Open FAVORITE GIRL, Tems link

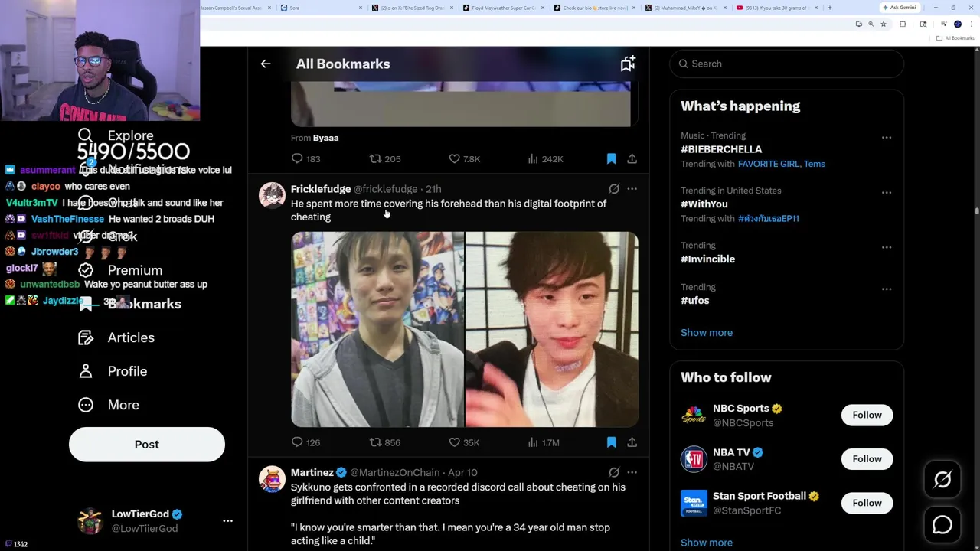coord(781,164)
